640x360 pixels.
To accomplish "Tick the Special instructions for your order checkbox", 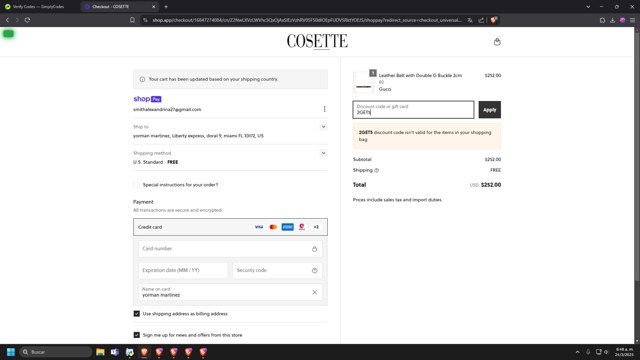I will (x=136, y=185).
